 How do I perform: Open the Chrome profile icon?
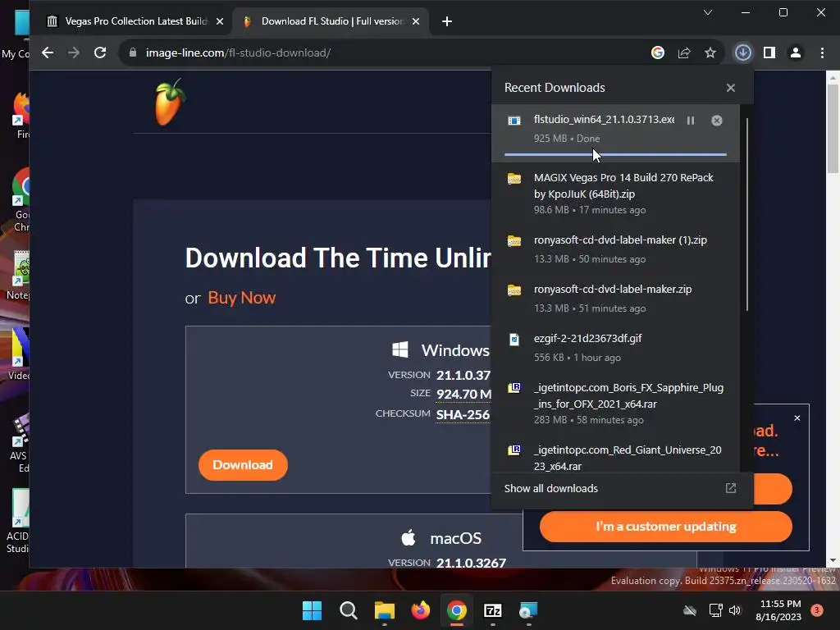[x=796, y=52]
